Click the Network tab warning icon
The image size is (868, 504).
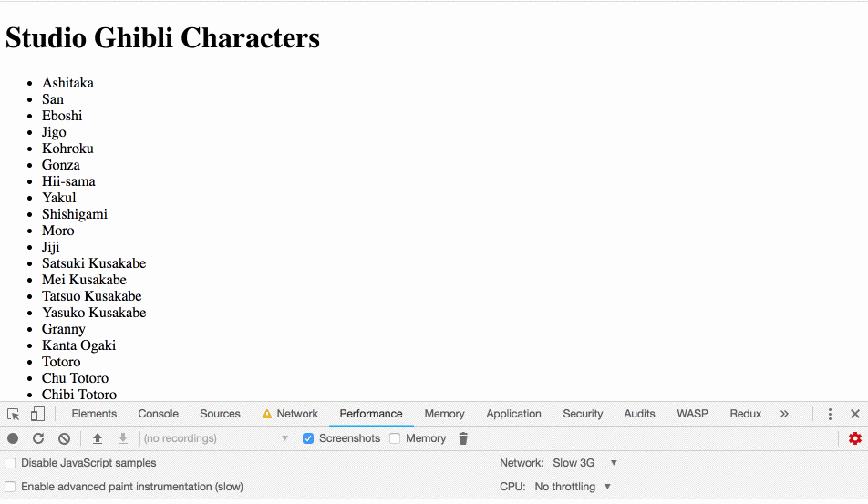[267, 414]
